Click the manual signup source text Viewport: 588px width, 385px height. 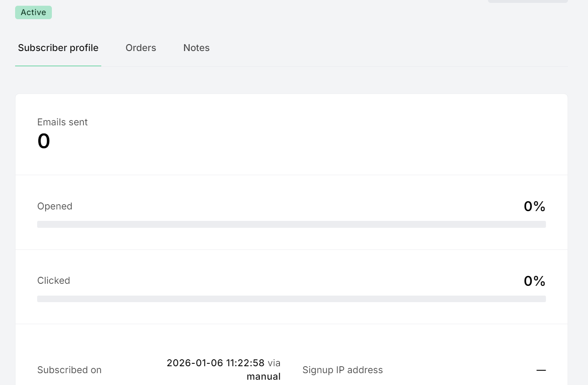pyautogui.click(x=263, y=376)
